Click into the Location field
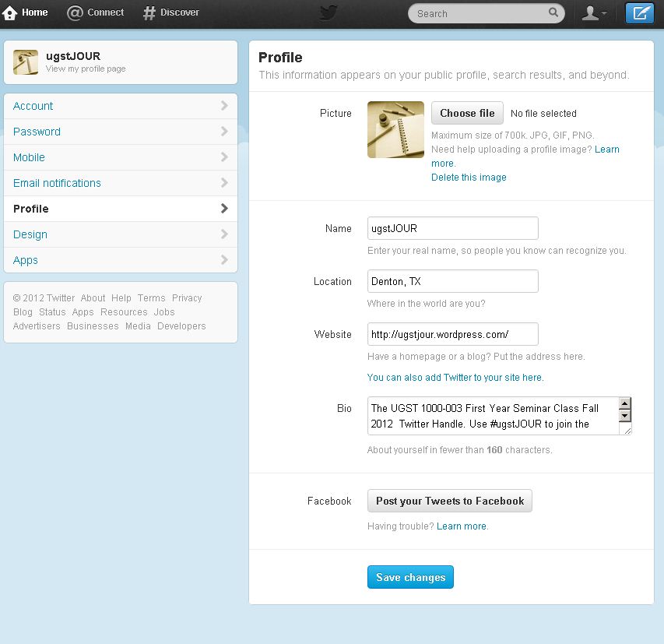This screenshot has width=664, height=644. point(453,281)
